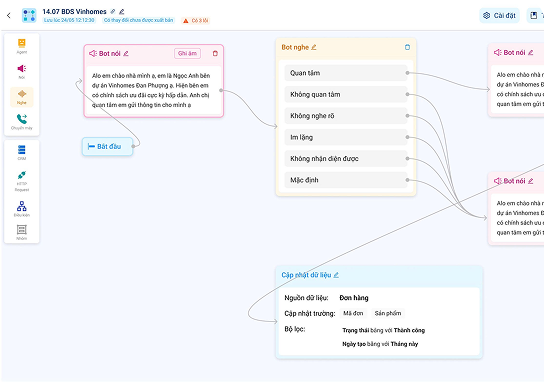Select the Nhóm group tool
This screenshot has height=385, width=544.
point(22,232)
